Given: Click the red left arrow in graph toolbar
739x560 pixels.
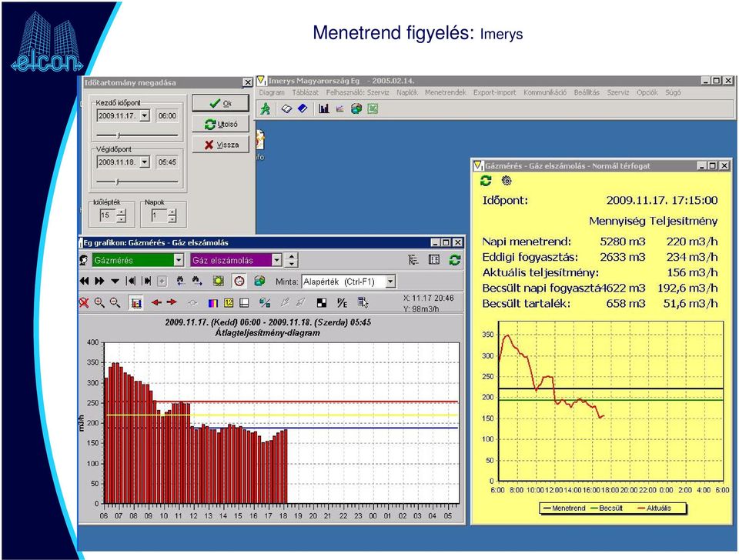Looking at the screenshot, I should pos(156,302).
